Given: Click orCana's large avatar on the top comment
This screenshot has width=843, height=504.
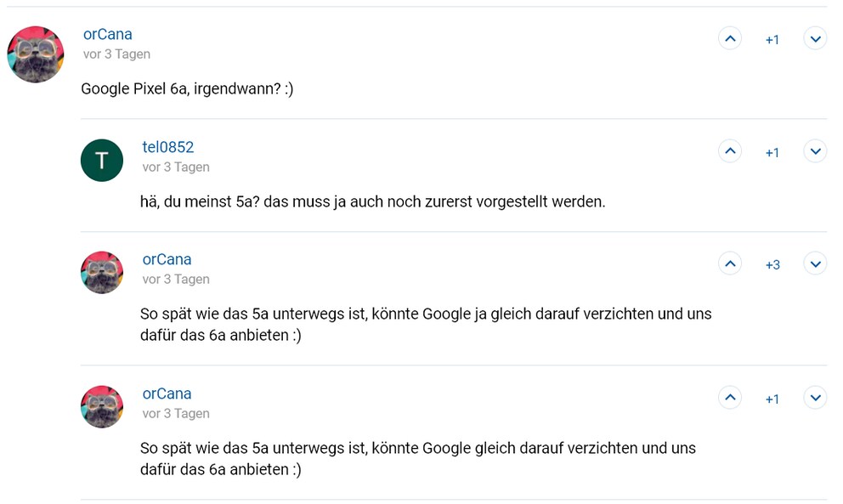Looking at the screenshot, I should (36, 54).
